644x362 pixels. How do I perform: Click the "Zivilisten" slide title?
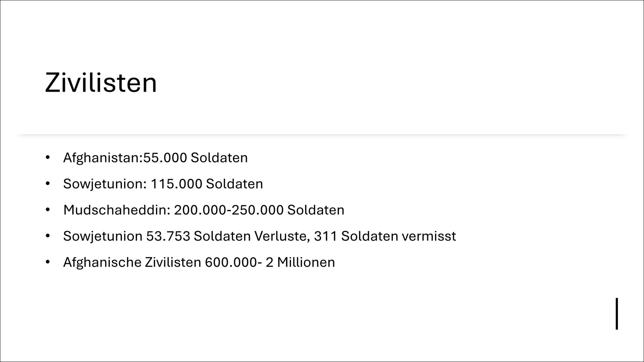click(x=101, y=83)
